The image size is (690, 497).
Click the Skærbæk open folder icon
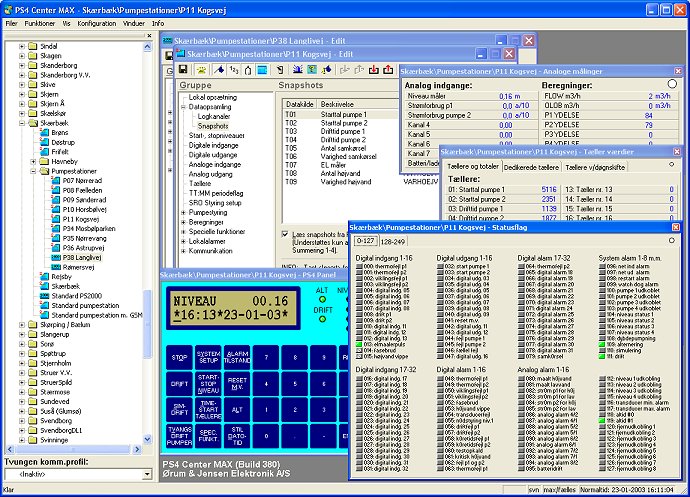pyautogui.click(x=33, y=123)
